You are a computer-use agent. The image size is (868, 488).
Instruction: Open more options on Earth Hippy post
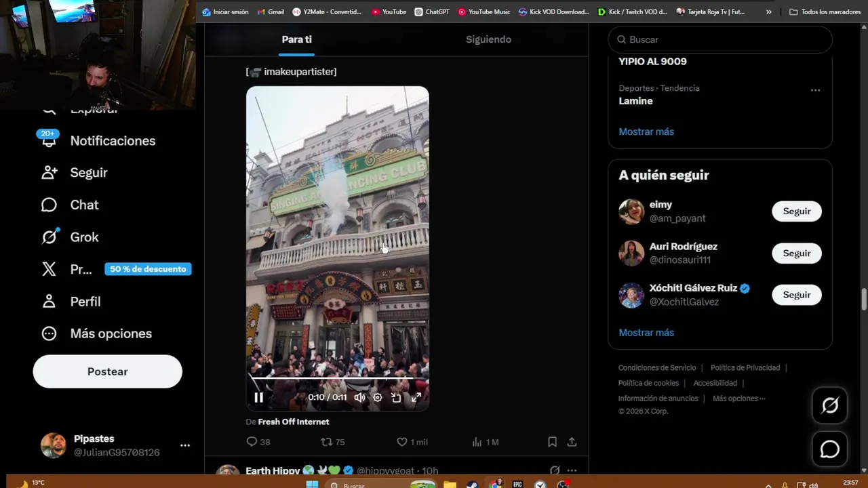572,470
